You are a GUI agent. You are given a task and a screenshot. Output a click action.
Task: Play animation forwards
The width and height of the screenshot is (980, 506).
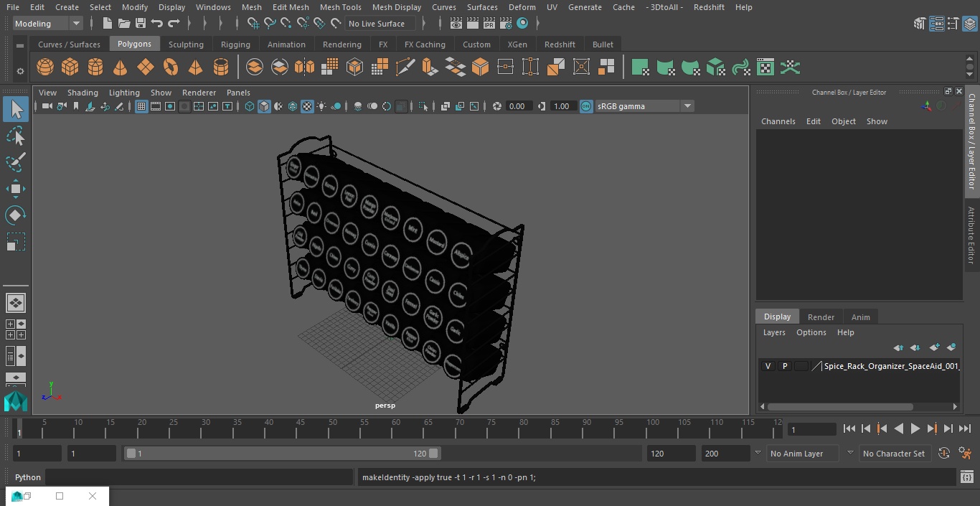click(x=915, y=428)
